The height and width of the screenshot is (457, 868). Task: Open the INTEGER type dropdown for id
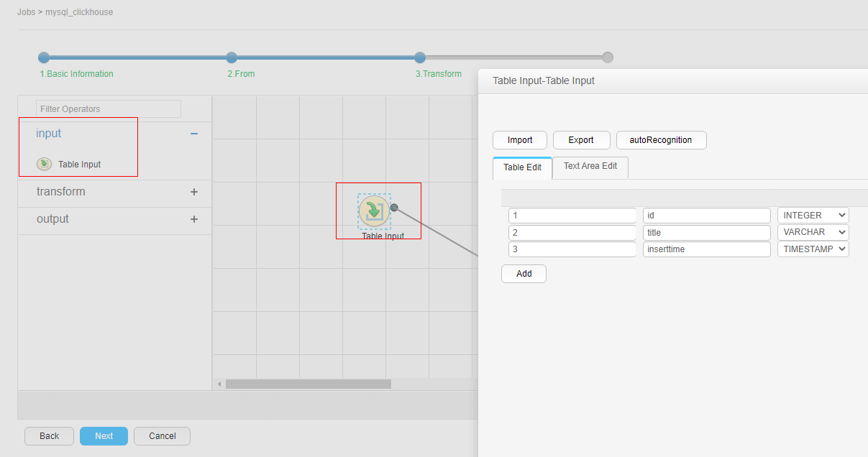[813, 216]
